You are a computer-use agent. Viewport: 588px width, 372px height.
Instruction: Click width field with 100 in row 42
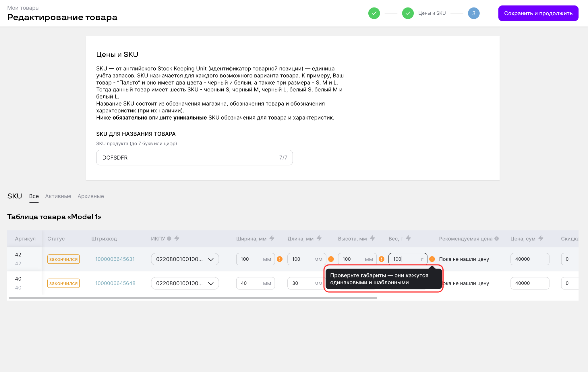[256, 259]
